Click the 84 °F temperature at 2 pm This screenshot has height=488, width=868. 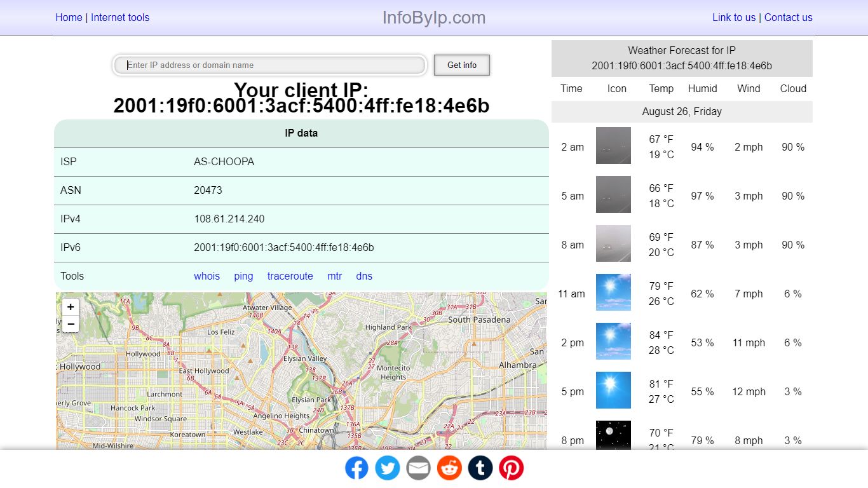(661, 335)
